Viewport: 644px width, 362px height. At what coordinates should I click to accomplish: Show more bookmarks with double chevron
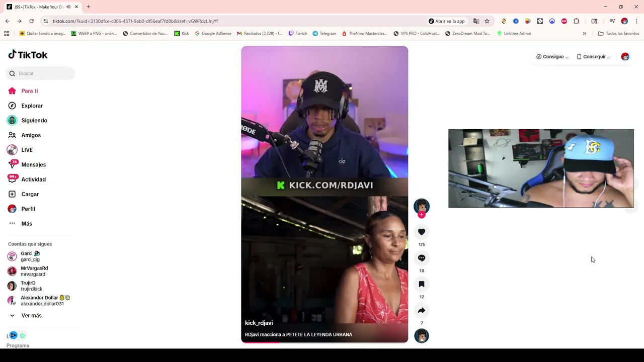[x=584, y=34]
